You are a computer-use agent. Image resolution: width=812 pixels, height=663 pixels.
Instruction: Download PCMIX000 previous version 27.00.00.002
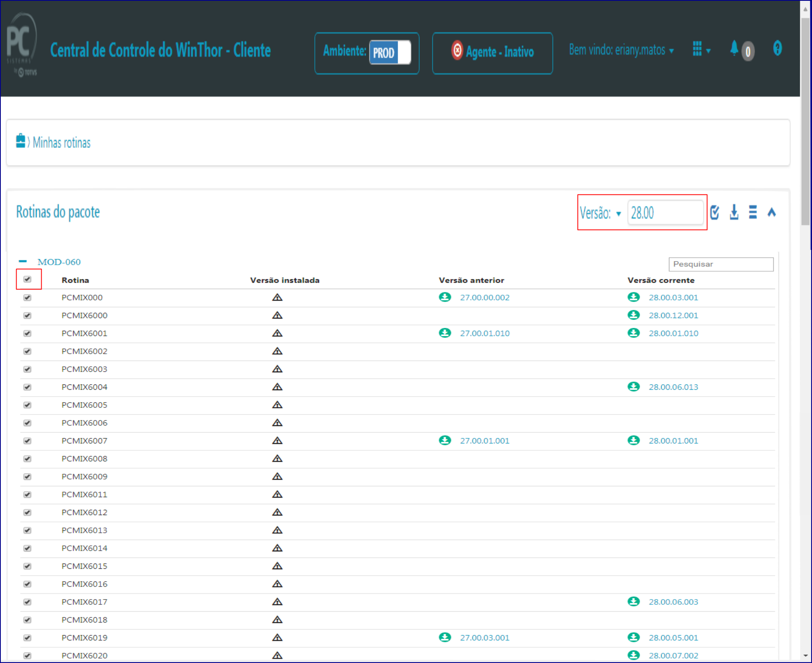(445, 297)
